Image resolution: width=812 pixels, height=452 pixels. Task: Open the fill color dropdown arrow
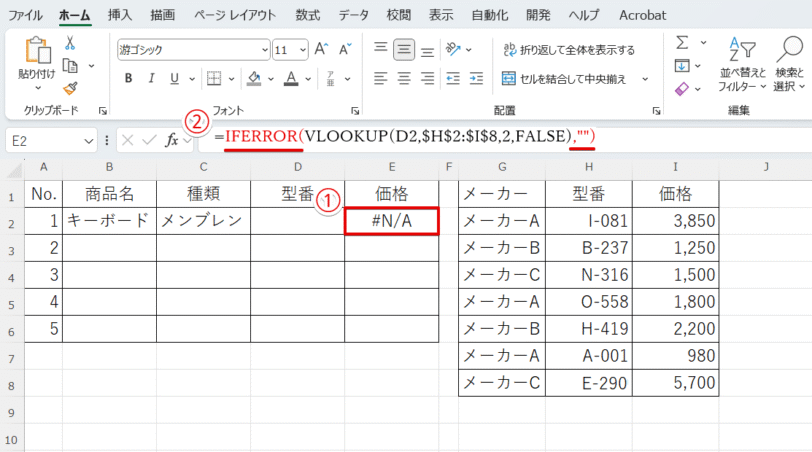[x=271, y=79]
